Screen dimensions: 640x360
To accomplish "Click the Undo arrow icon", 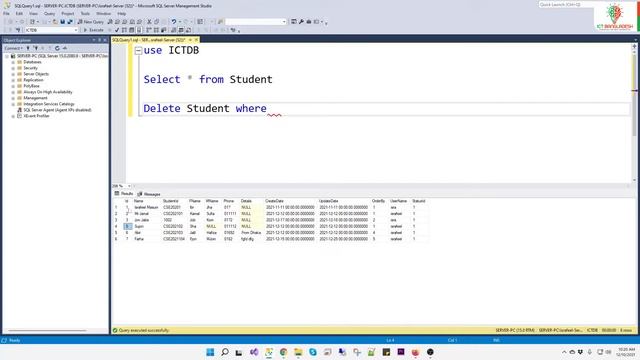I will click(x=174, y=22).
